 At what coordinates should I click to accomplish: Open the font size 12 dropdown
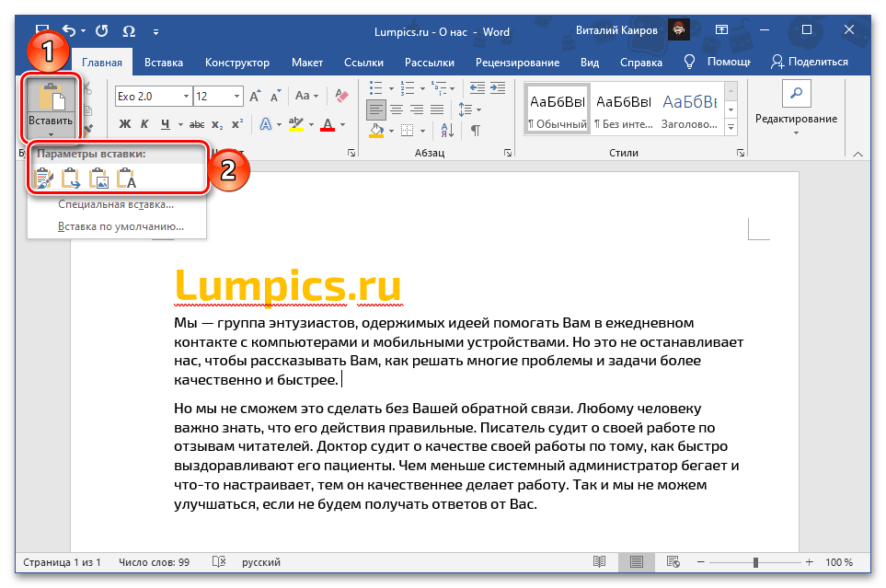point(236,96)
